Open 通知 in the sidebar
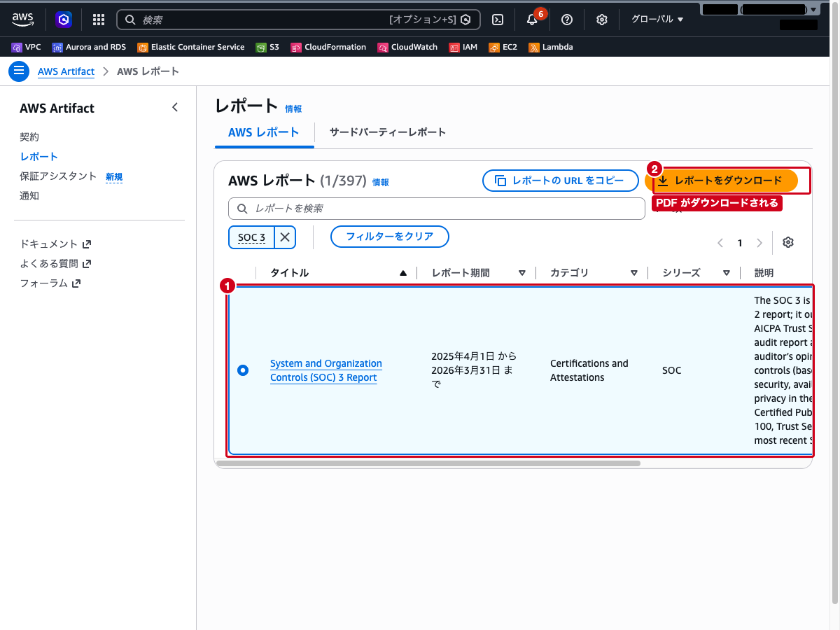The image size is (840, 630). [29, 195]
